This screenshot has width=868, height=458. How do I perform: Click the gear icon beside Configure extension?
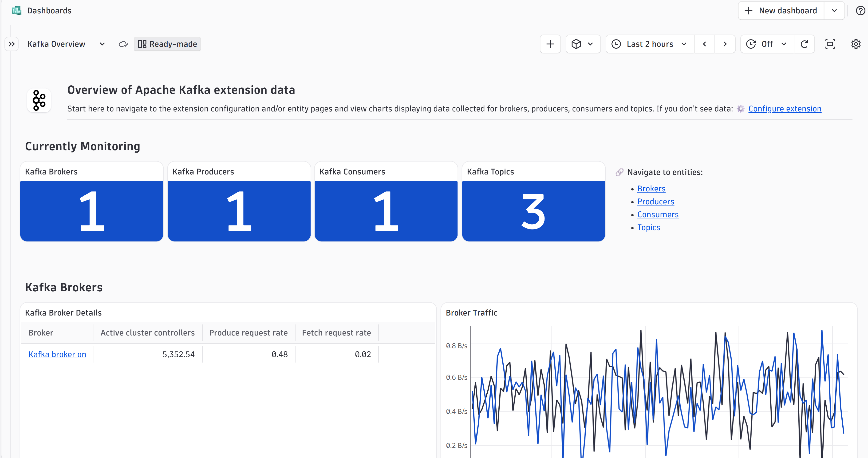click(740, 109)
